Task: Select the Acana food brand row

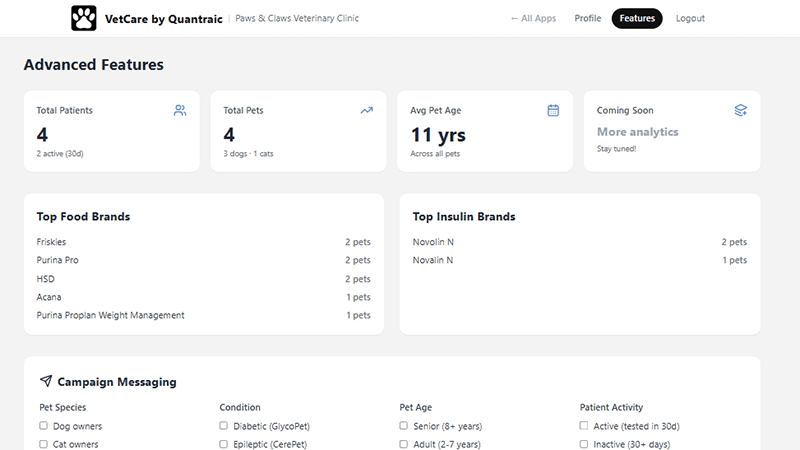Action: click(x=204, y=297)
